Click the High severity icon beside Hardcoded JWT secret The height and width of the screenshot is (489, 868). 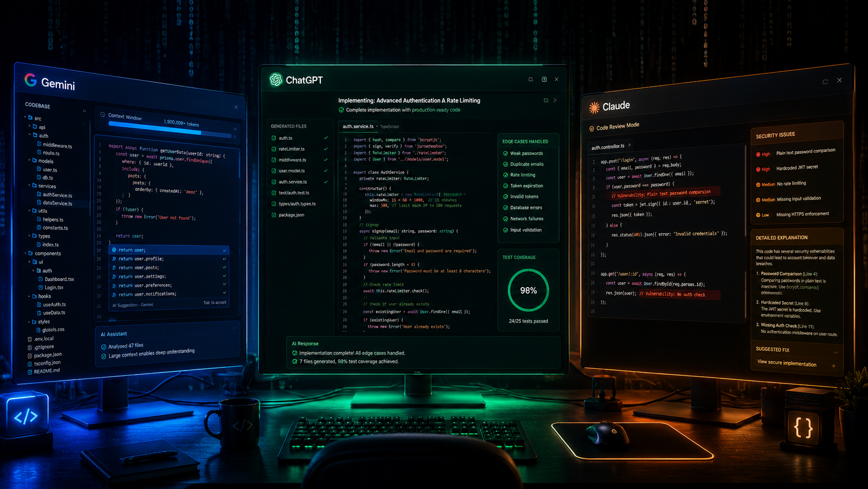(758, 169)
